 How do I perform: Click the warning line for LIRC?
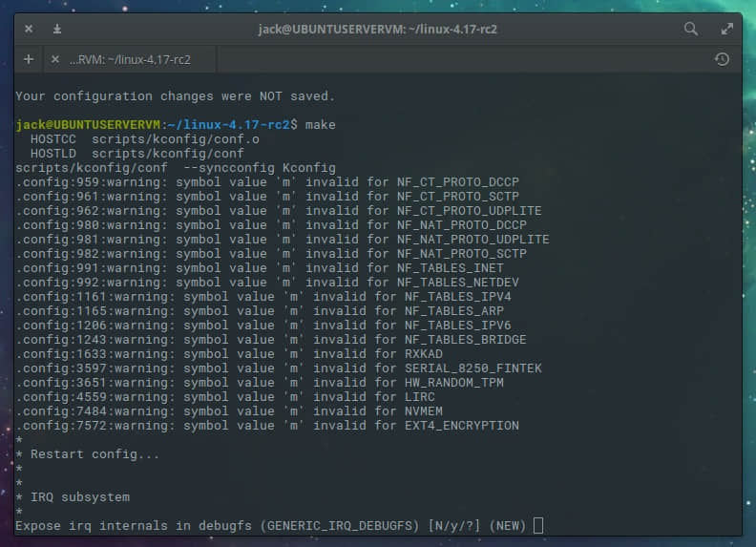coord(225,396)
